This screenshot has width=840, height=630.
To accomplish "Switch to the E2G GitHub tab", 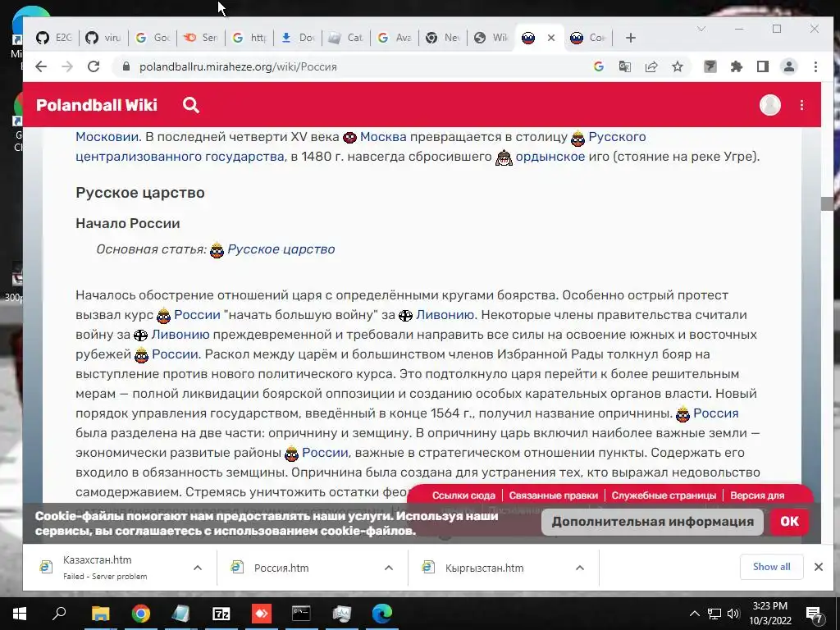I will pos(54,38).
